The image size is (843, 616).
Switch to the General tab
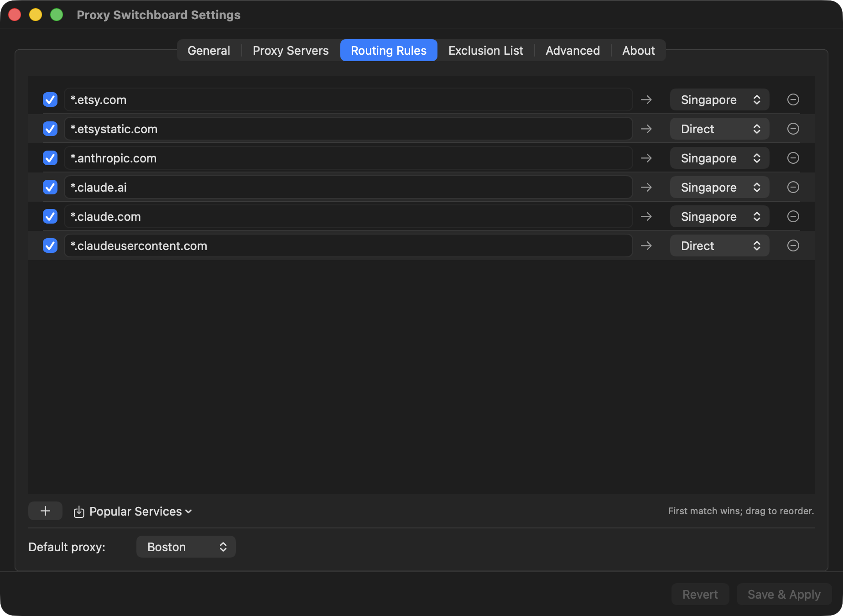point(209,50)
